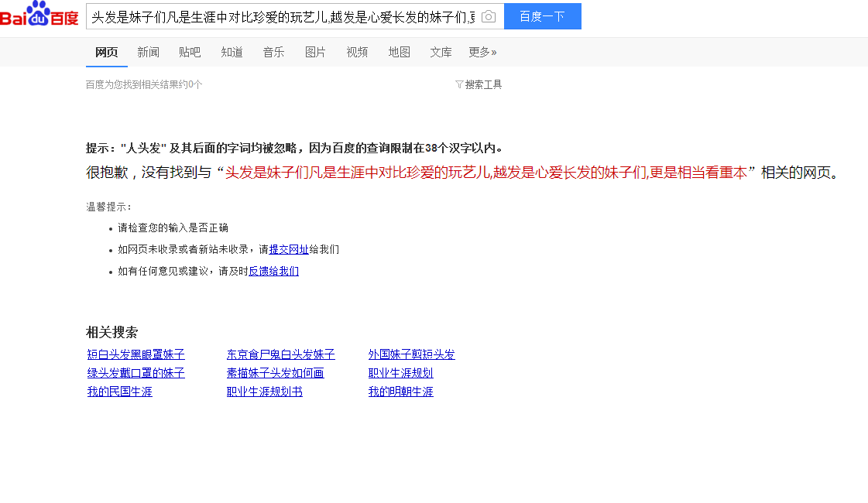The image size is (868, 503).
Task: Open related search 短白头发黑眼罩妹子
Action: (136, 354)
